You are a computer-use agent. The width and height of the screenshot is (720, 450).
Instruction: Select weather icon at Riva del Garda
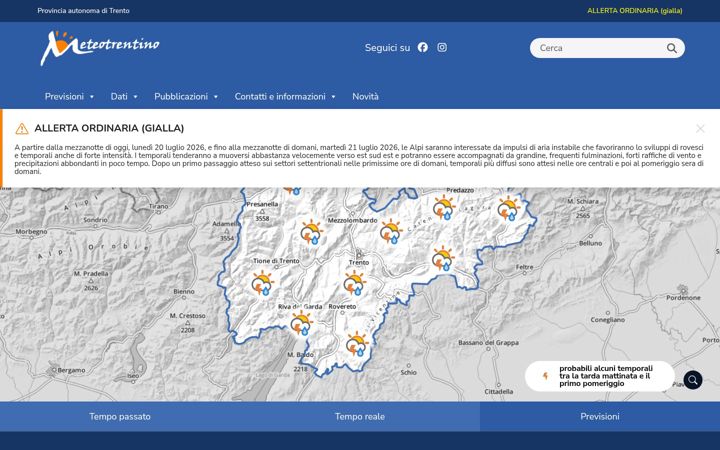pos(302,323)
